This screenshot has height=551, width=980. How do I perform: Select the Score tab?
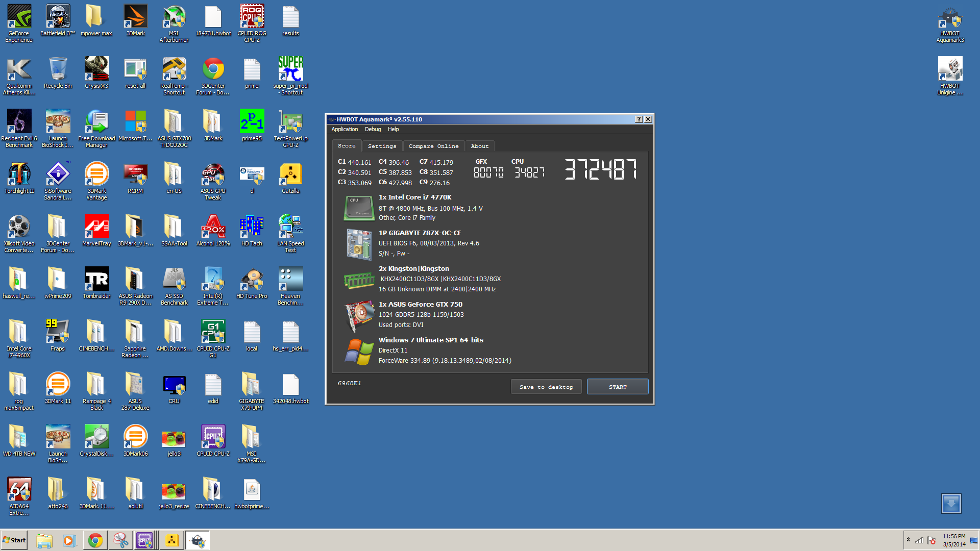[347, 146]
